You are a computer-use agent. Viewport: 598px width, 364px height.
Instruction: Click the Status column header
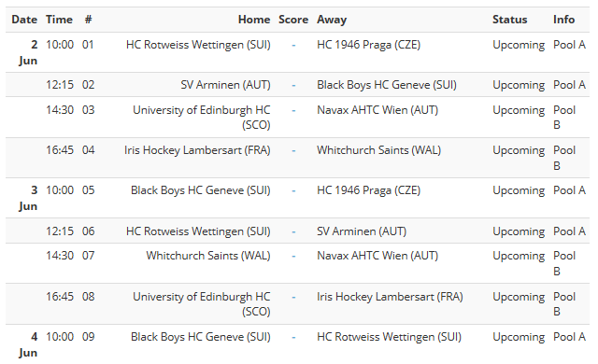pos(509,20)
